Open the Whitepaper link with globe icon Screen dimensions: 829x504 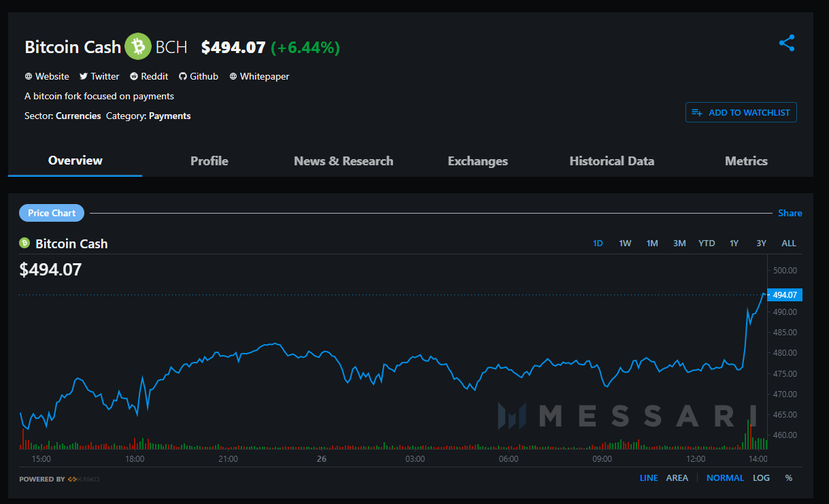point(259,76)
